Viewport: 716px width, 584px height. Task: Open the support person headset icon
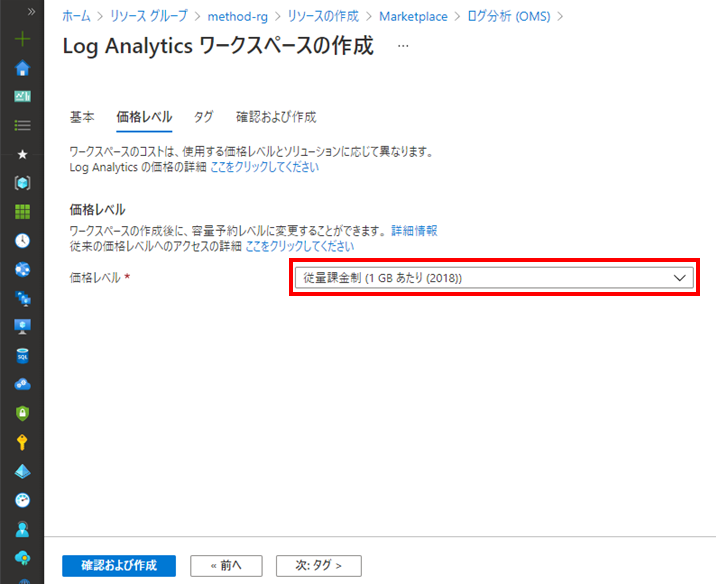pyautogui.click(x=22, y=529)
